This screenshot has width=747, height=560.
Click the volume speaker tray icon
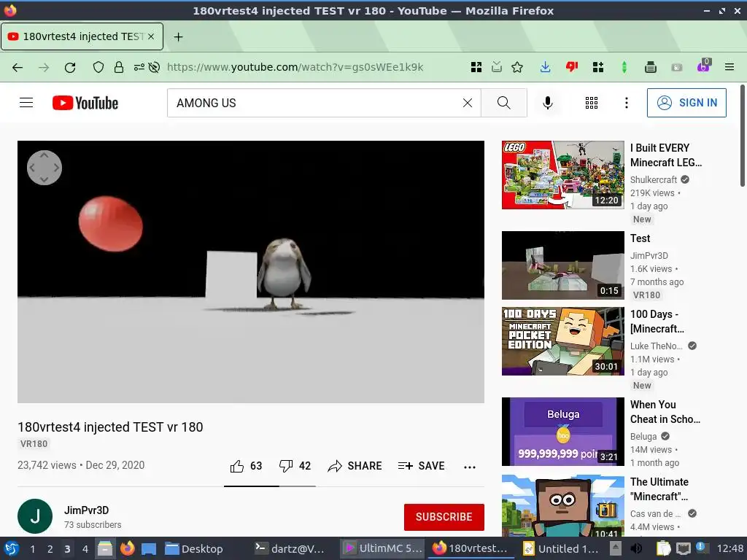(x=636, y=548)
